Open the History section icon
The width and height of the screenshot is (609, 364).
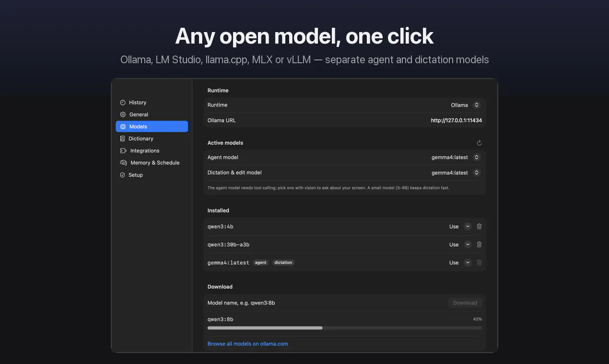tap(123, 102)
